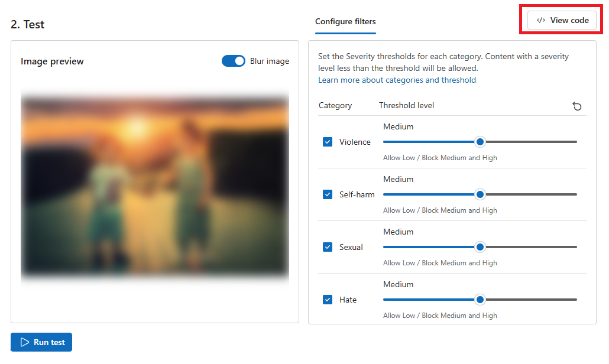Switch to the Configure filters tab
The width and height of the screenshot is (609, 364).
(345, 21)
